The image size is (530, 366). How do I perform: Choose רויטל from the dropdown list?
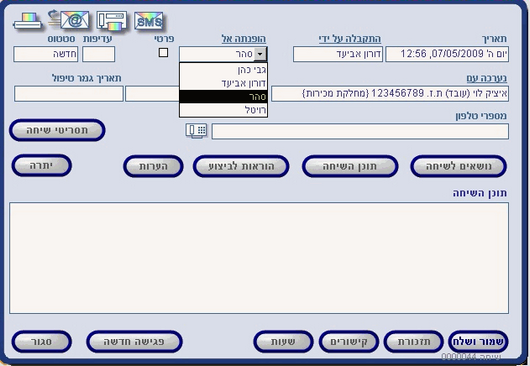click(223, 110)
